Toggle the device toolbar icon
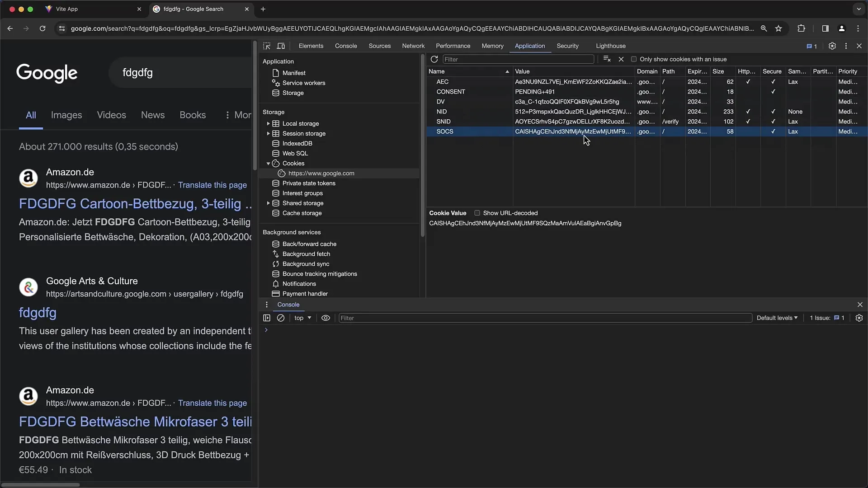Viewport: 868px width, 488px height. click(281, 46)
